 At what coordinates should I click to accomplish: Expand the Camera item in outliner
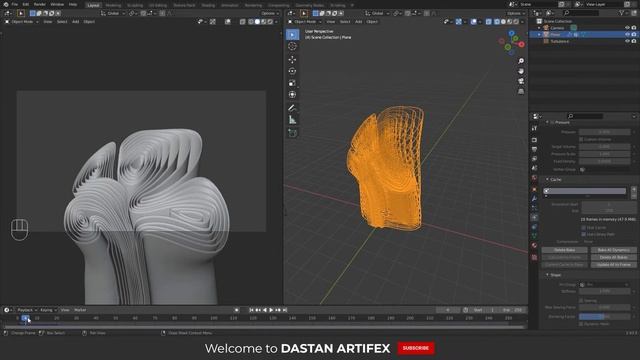539,28
